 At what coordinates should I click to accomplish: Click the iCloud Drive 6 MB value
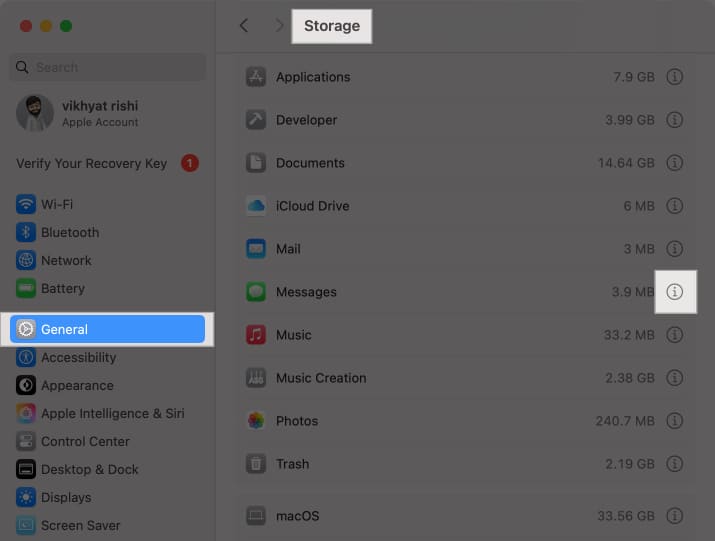(x=639, y=206)
